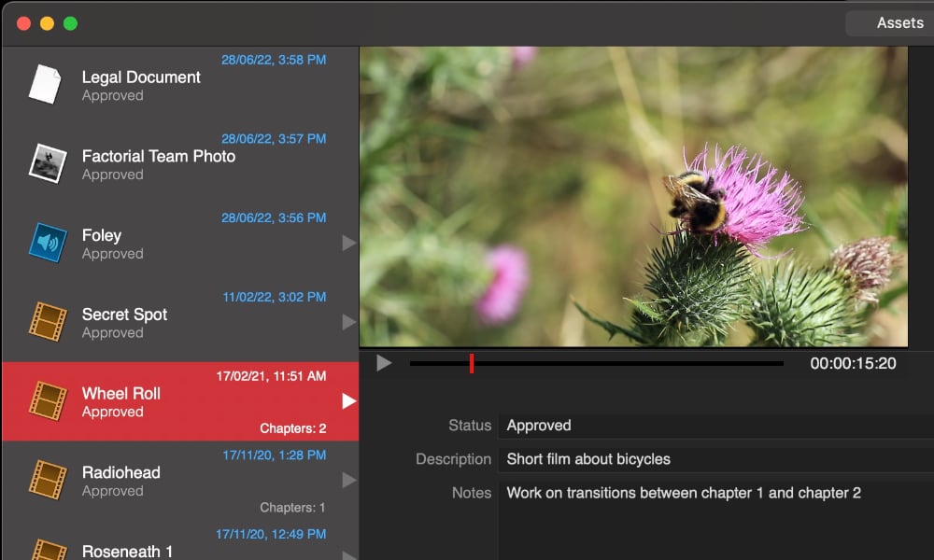Select the Roseneath 1 asset title
The height and width of the screenshot is (560, 934).
tap(127, 552)
